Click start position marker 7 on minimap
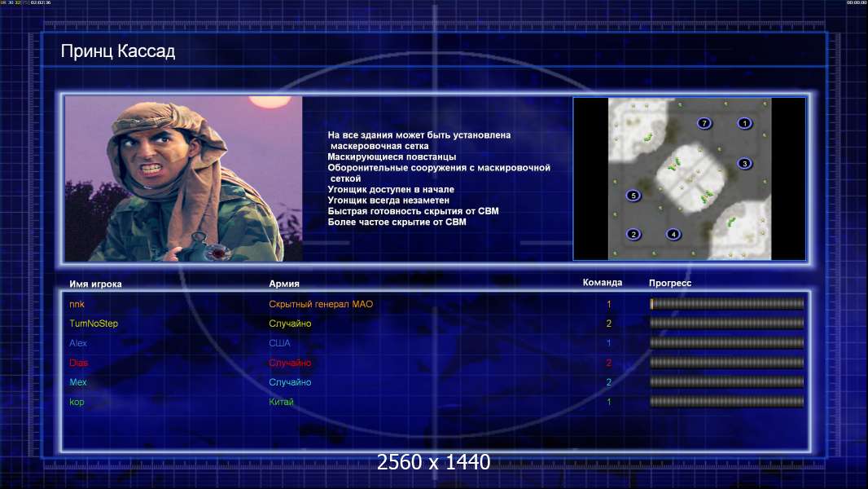The image size is (868, 489). [704, 123]
